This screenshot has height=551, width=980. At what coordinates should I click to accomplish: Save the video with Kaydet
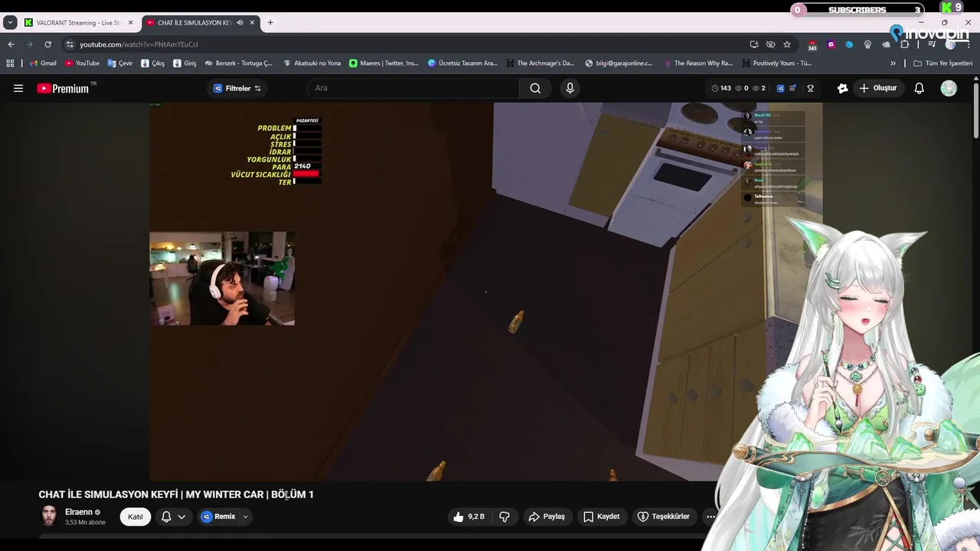(x=601, y=517)
